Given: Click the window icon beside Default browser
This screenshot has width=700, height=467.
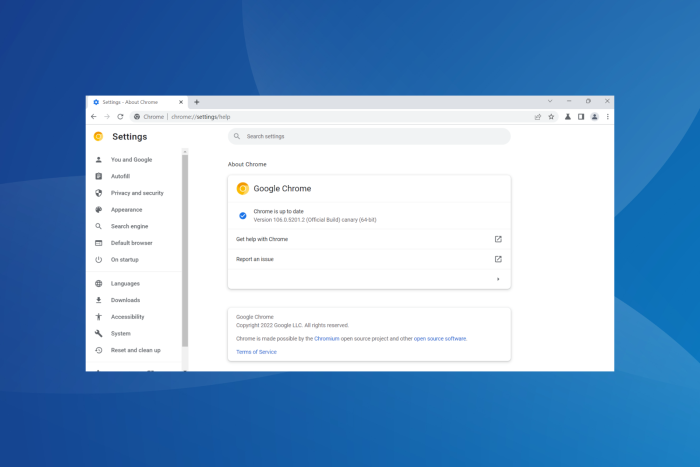Looking at the screenshot, I should click(x=99, y=243).
